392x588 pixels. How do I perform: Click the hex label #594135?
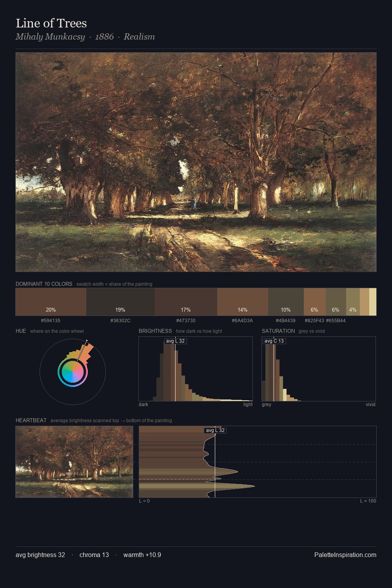pos(51,321)
